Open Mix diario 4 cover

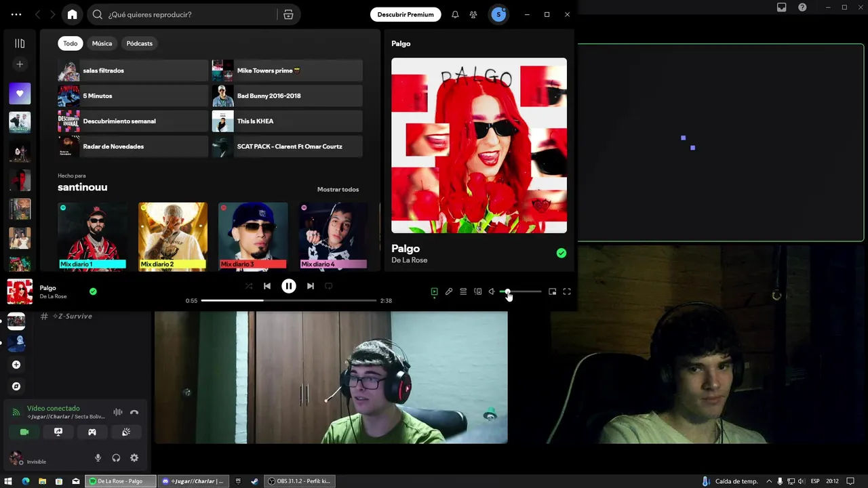click(333, 236)
